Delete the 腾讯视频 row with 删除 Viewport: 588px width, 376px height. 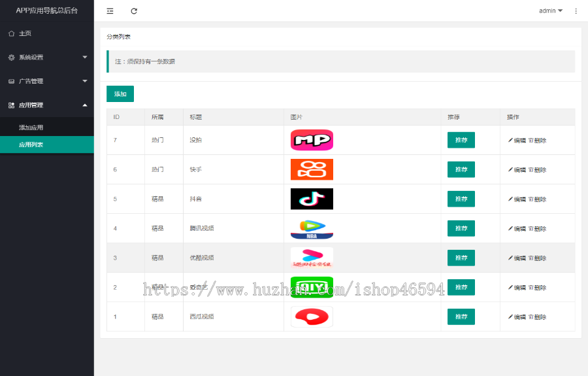point(538,228)
